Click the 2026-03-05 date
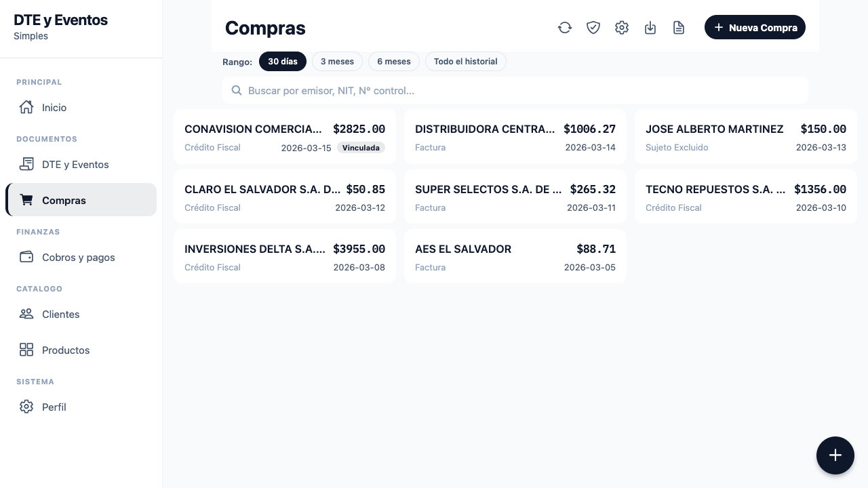 click(x=590, y=267)
